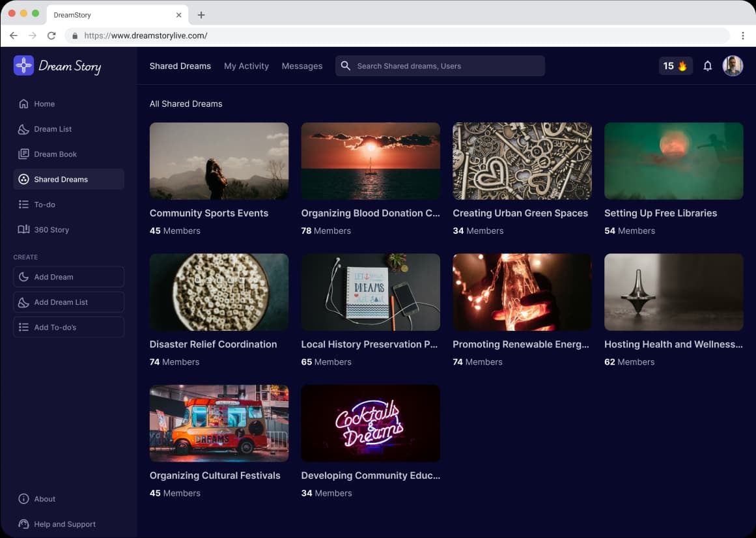Open Dream Book in the sidebar
756x538 pixels.
(68, 154)
